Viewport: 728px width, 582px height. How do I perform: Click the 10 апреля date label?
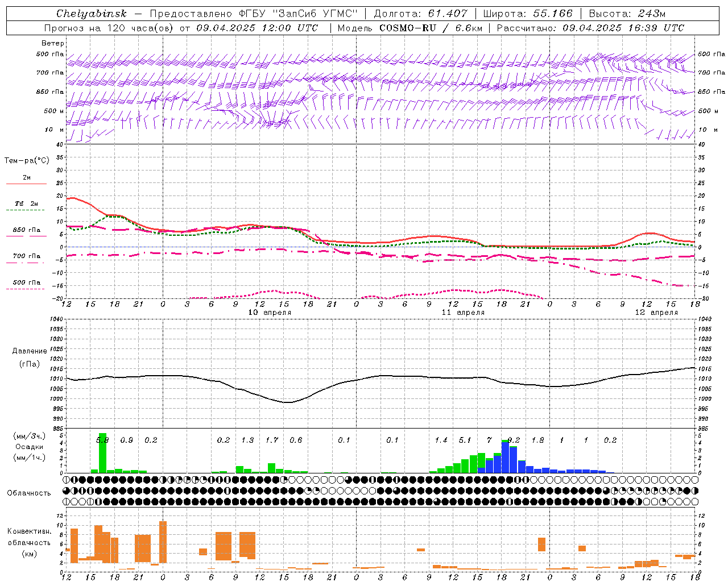pyautogui.click(x=270, y=313)
